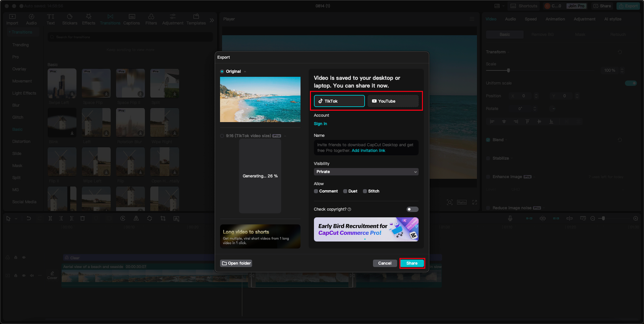The width and height of the screenshot is (644, 324).
Task: Open the Filters panel
Action: 151,19
